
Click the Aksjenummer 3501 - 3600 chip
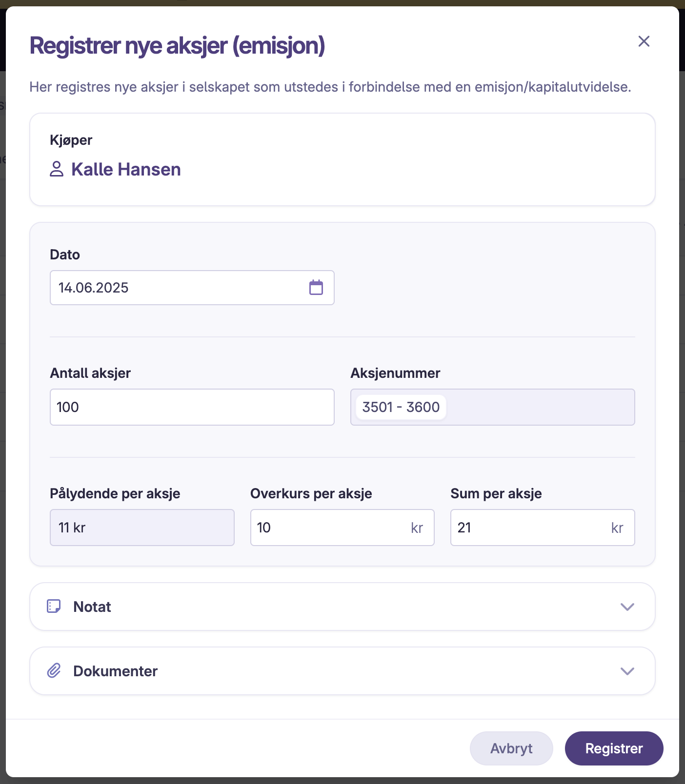401,407
